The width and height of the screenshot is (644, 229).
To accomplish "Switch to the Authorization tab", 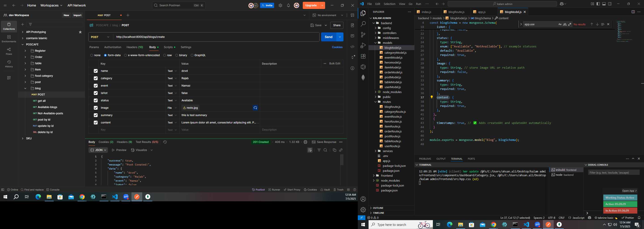I will [x=113, y=47].
